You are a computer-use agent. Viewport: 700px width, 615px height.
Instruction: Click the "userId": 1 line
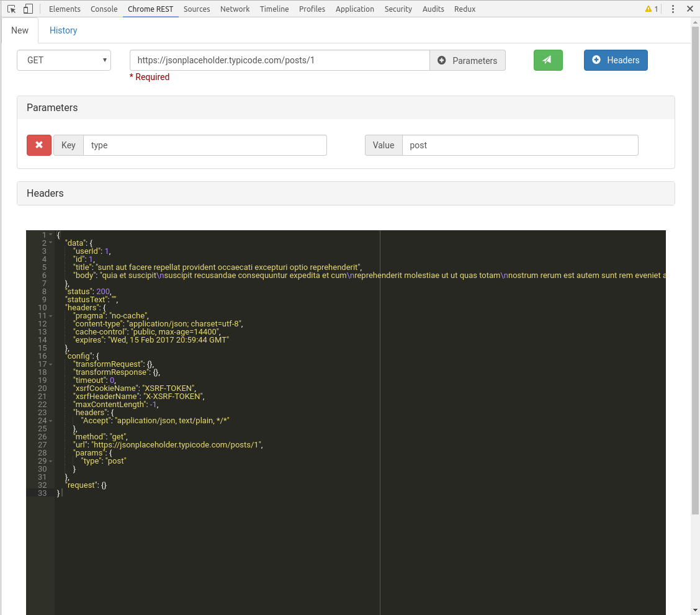[x=92, y=251]
